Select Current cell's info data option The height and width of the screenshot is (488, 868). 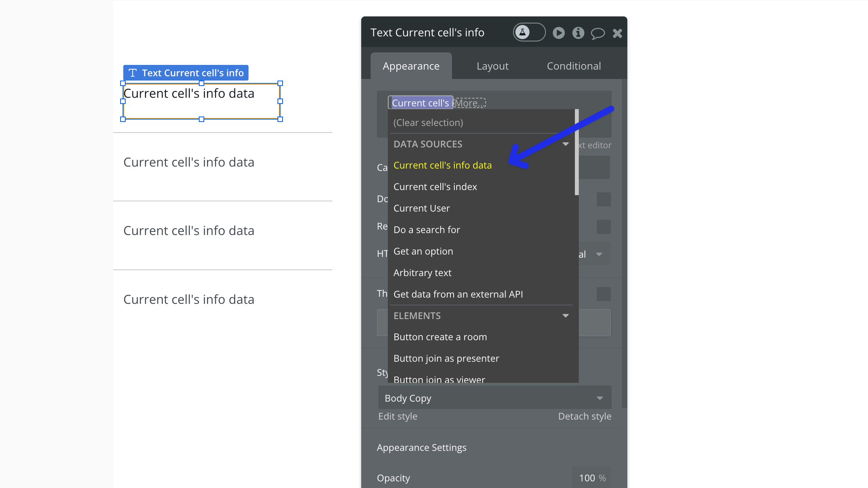(442, 165)
